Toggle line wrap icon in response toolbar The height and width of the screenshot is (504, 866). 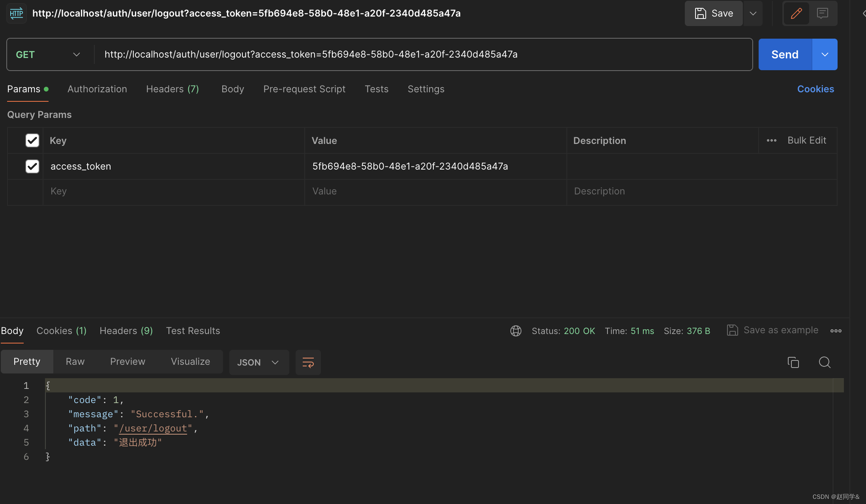click(308, 362)
